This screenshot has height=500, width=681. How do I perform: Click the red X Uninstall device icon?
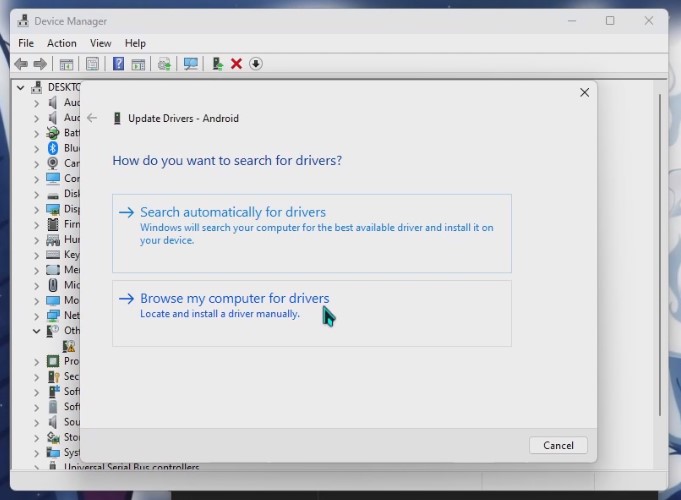tap(236, 64)
